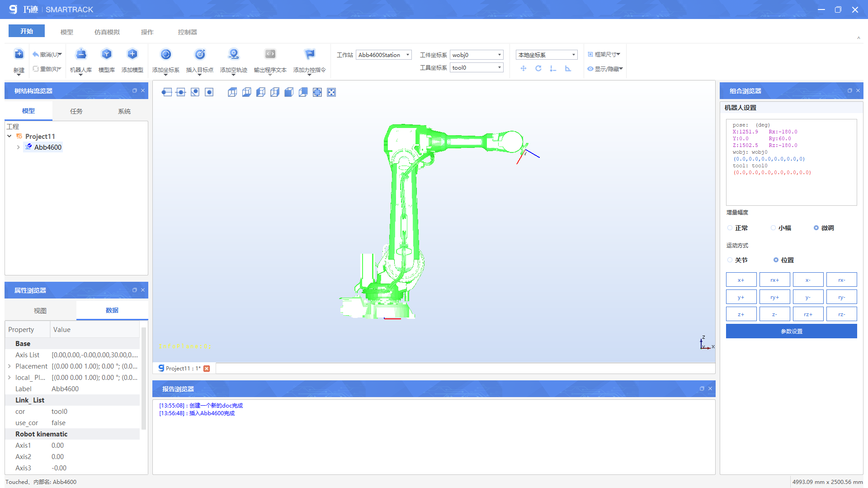The width and height of the screenshot is (868, 488).
Task: Click 添加力控指令 force control command icon
Action: 310,54
